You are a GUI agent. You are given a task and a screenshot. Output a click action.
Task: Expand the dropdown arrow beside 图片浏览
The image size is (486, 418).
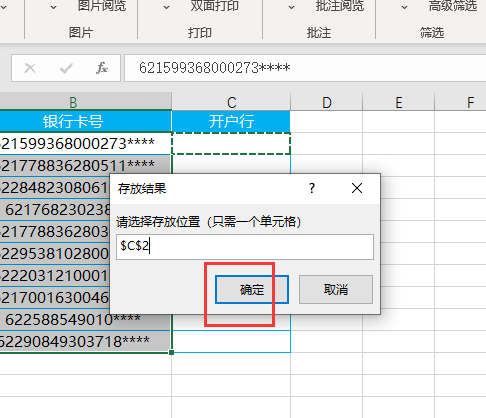(53, 7)
